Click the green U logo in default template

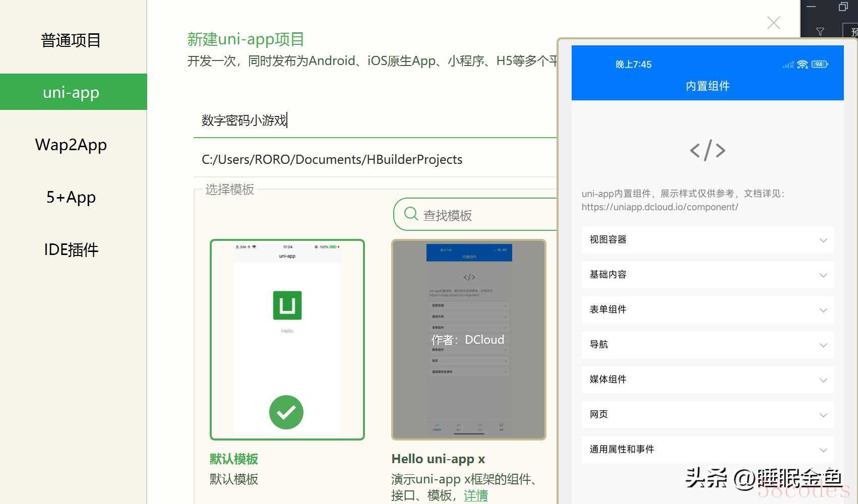tap(287, 305)
